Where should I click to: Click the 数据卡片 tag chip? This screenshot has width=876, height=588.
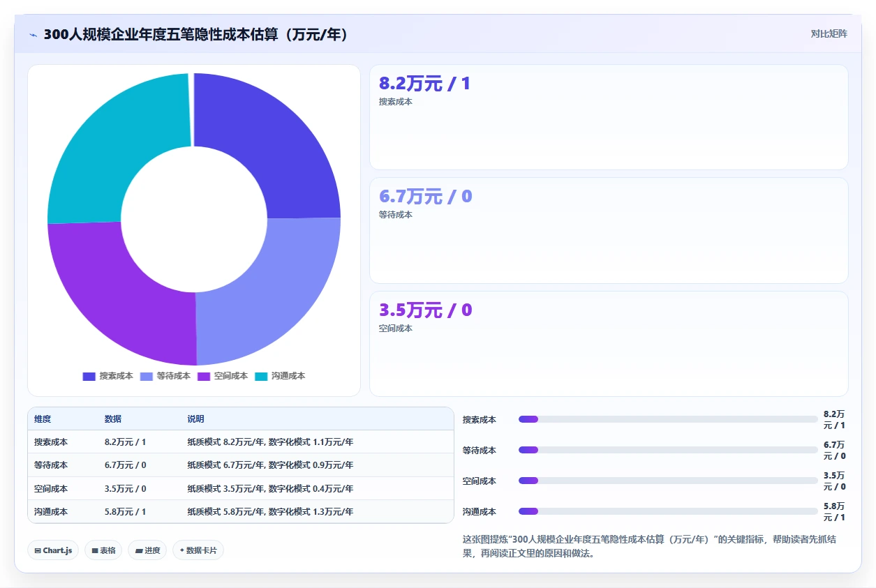[x=198, y=550]
